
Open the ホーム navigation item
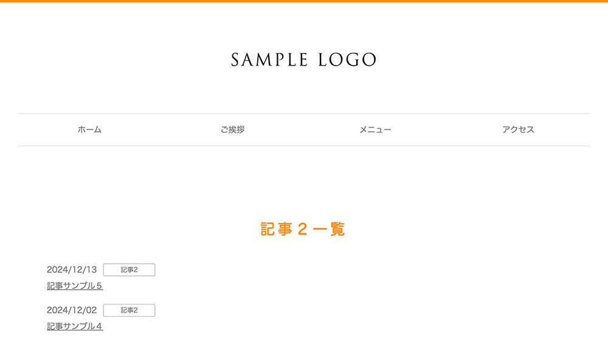pos(89,129)
